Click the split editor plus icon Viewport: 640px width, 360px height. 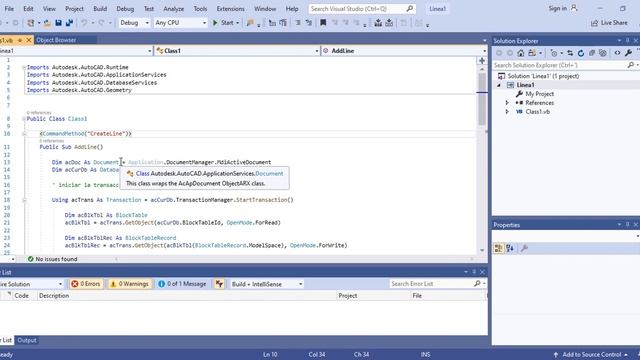tap(482, 61)
